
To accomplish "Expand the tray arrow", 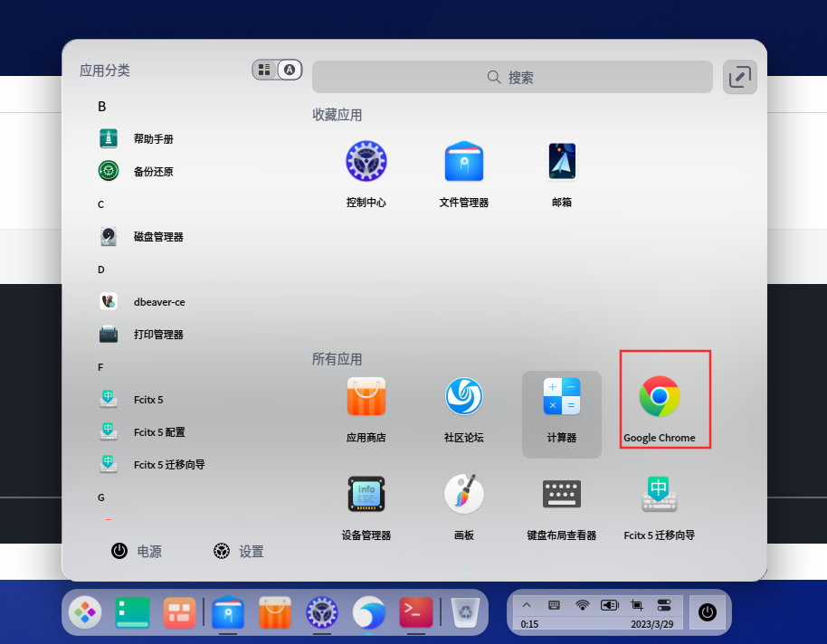I will tap(527, 605).
